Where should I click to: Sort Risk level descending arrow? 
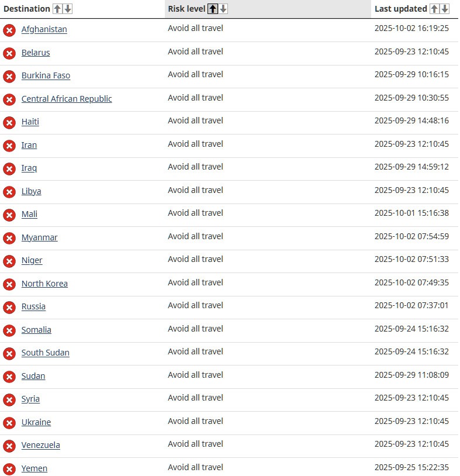223,9
